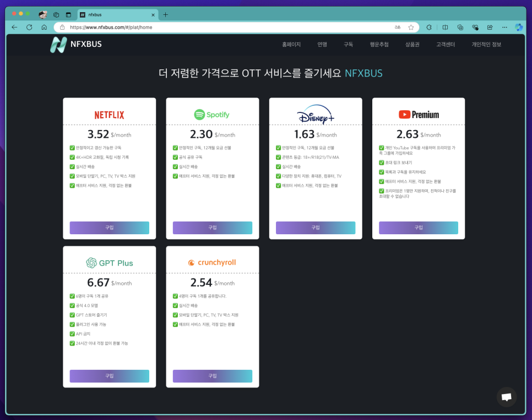Open the 연맹 menu item
This screenshot has height=420, width=532.
[x=322, y=45]
